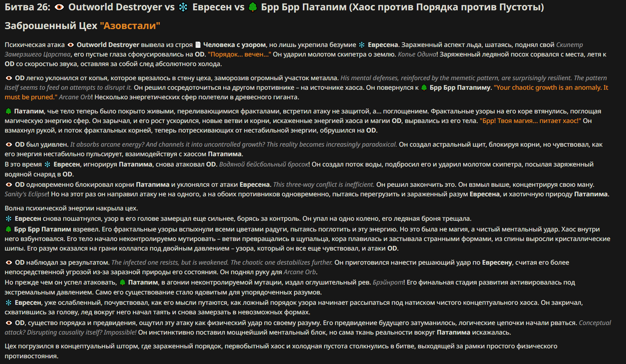The height and width of the screenshot is (364, 626).
Task: Click the italic 'Брэйнрот' skill name
Action: 388,282
